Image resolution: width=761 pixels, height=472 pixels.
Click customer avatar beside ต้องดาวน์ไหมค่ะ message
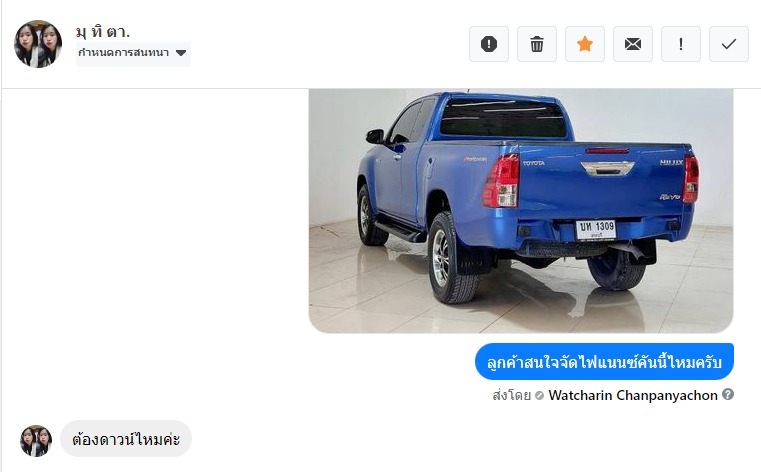[x=36, y=441]
